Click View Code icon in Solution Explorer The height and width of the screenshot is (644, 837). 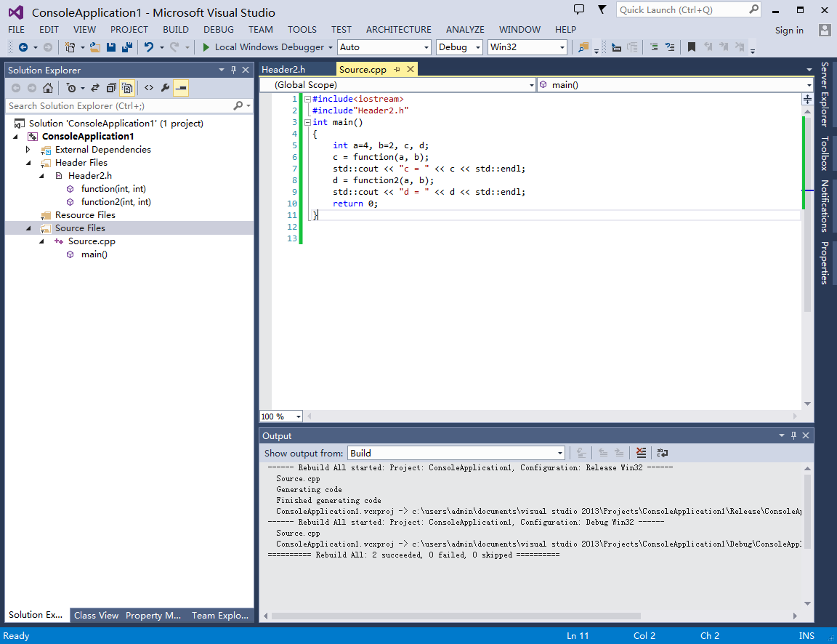[x=150, y=87]
